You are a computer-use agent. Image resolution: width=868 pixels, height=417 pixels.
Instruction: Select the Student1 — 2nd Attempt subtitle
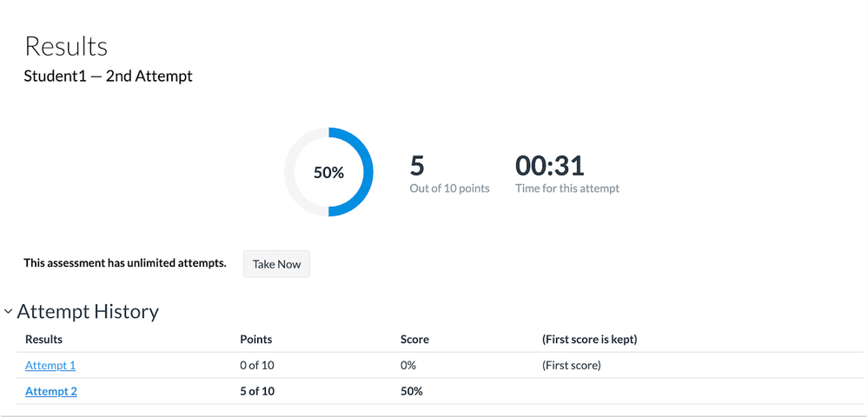point(108,76)
